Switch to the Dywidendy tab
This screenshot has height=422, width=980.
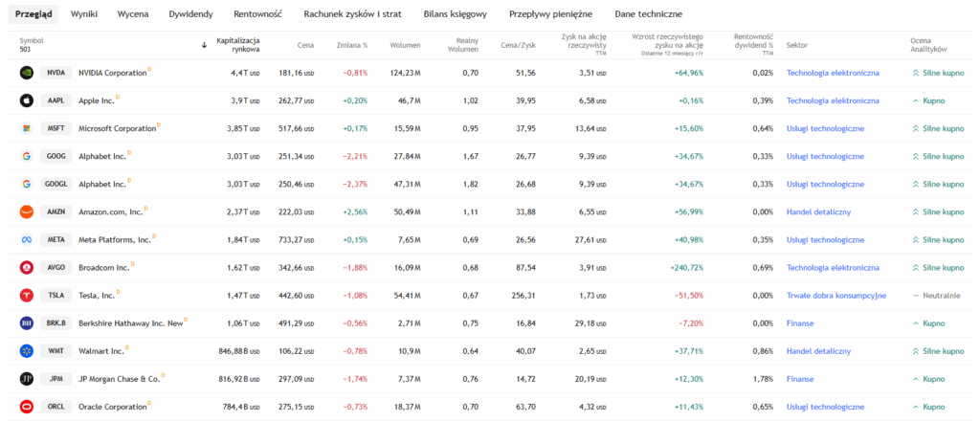tap(190, 15)
